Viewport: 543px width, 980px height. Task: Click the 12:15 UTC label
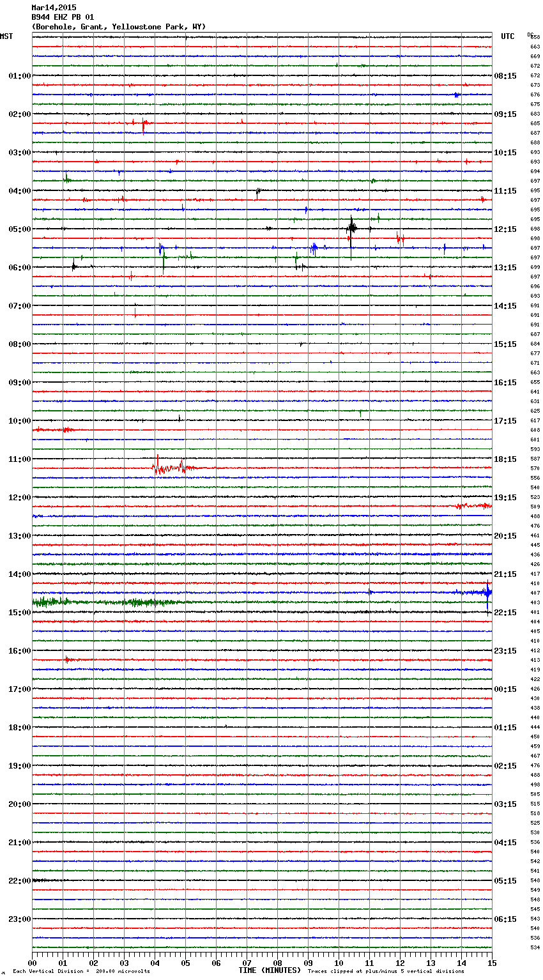point(505,229)
